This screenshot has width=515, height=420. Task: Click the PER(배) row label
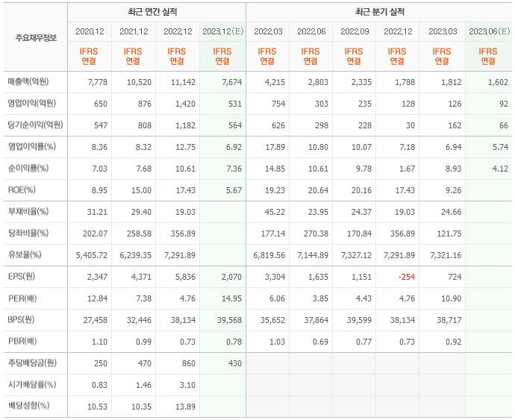[22, 298]
